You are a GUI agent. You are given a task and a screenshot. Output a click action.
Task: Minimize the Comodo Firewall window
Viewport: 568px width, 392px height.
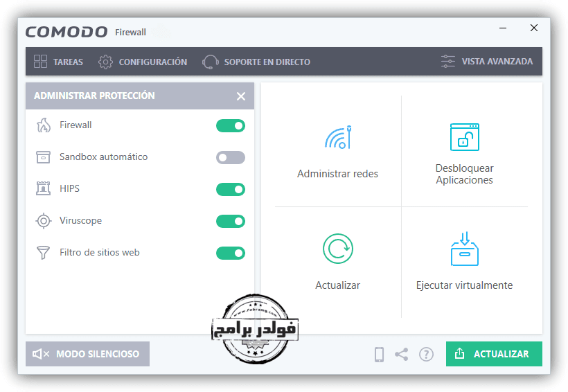[503, 28]
